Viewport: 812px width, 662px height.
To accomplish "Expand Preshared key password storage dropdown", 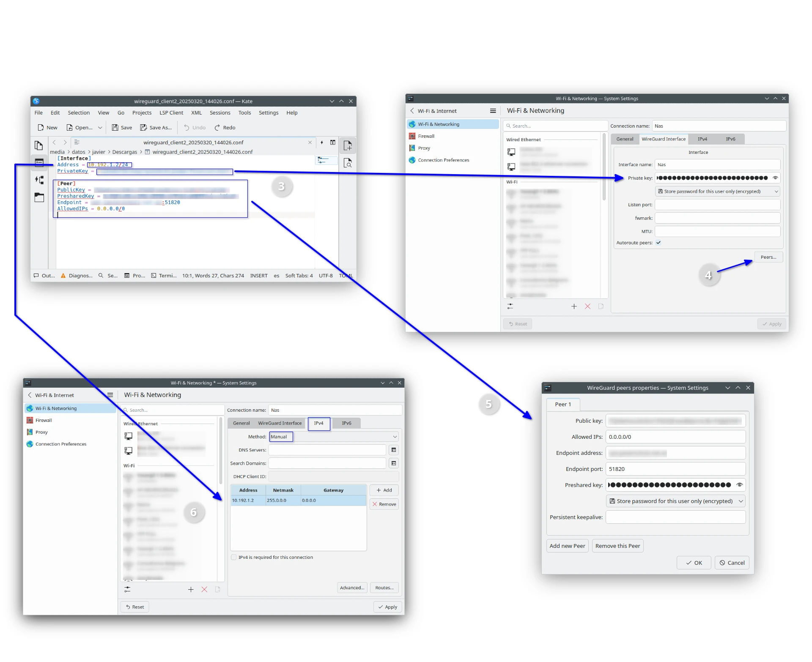I will click(675, 501).
